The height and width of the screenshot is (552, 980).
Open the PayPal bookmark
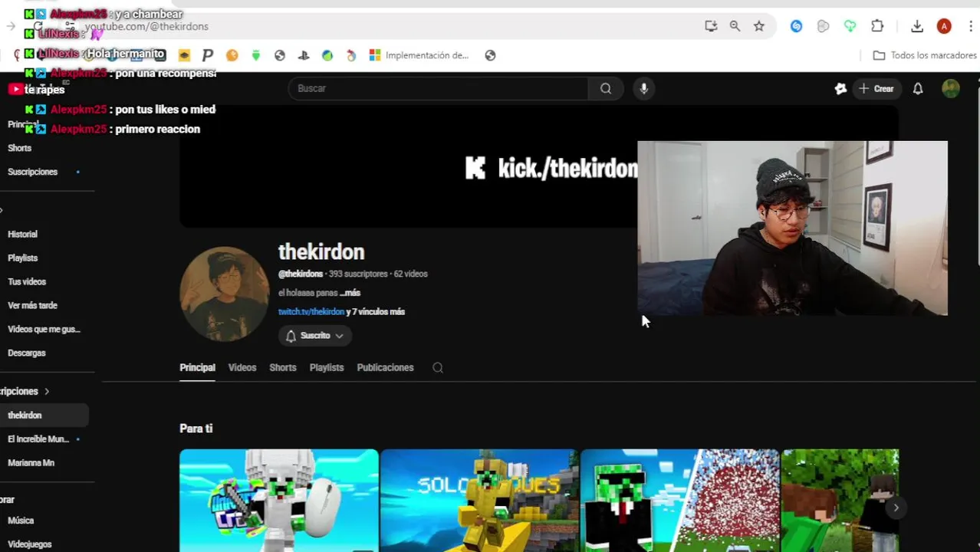pyautogui.click(x=208, y=55)
